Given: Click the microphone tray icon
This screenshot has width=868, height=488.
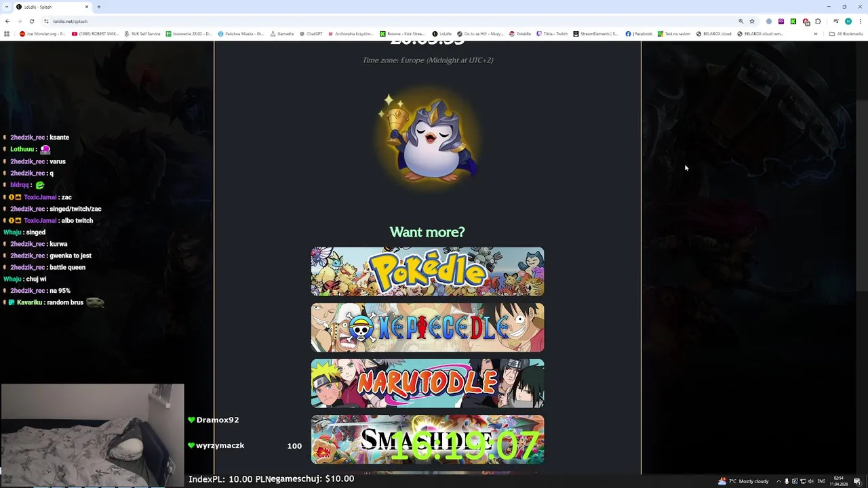Looking at the screenshot, I should 787,481.
